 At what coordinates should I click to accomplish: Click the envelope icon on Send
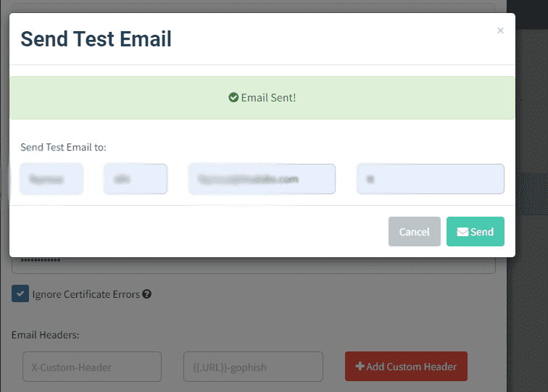[x=462, y=232]
